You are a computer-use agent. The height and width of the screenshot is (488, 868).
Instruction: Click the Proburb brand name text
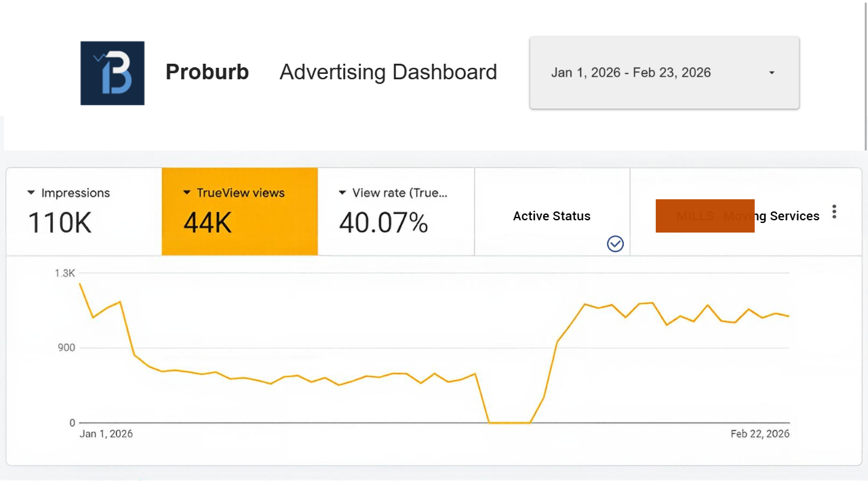pyautogui.click(x=207, y=73)
